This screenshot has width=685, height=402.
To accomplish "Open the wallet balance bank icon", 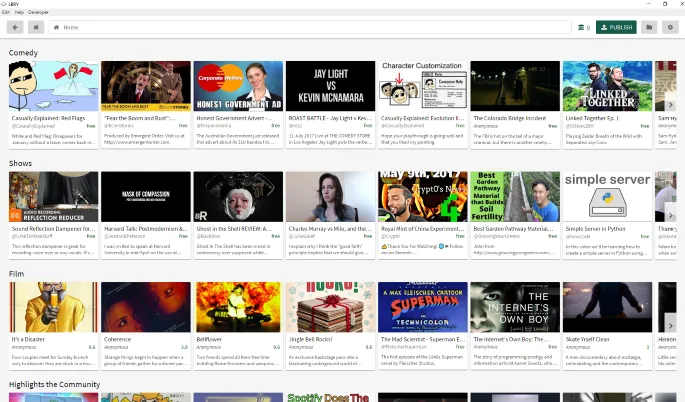I will (x=581, y=27).
